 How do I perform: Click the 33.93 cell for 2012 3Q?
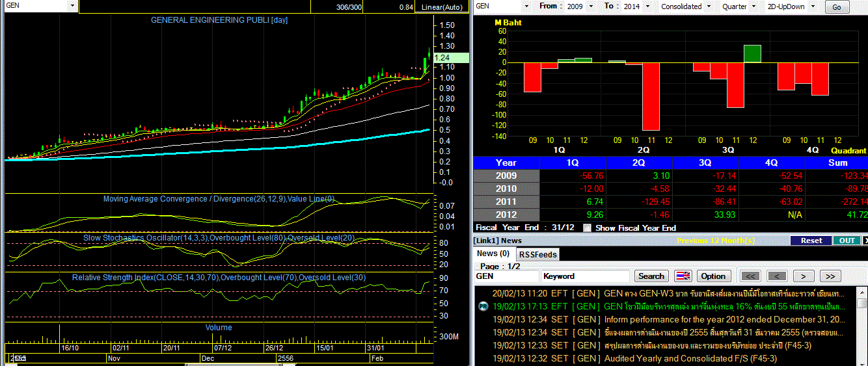[x=707, y=215]
